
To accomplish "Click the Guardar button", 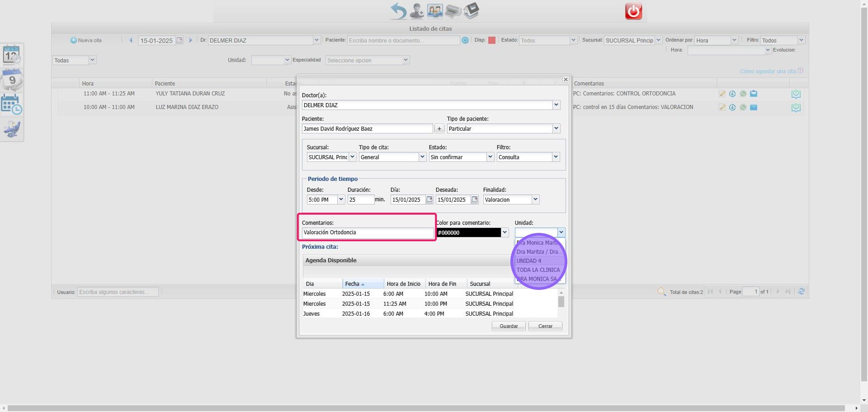I will click(x=509, y=326).
